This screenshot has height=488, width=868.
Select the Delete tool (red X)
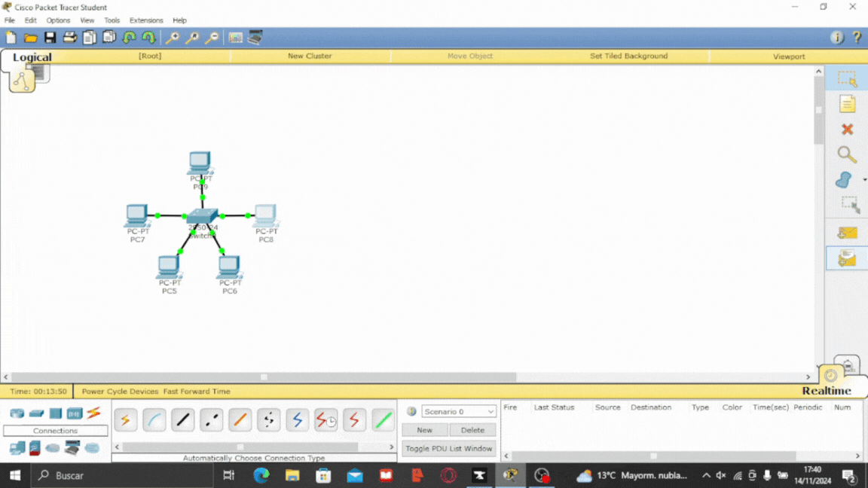[847, 130]
